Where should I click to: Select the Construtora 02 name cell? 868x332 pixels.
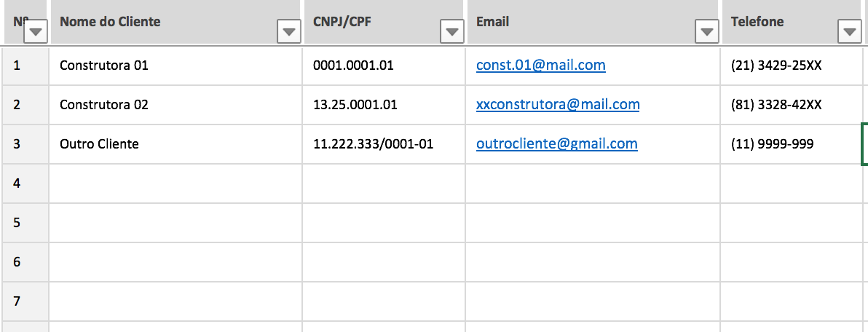coord(103,105)
